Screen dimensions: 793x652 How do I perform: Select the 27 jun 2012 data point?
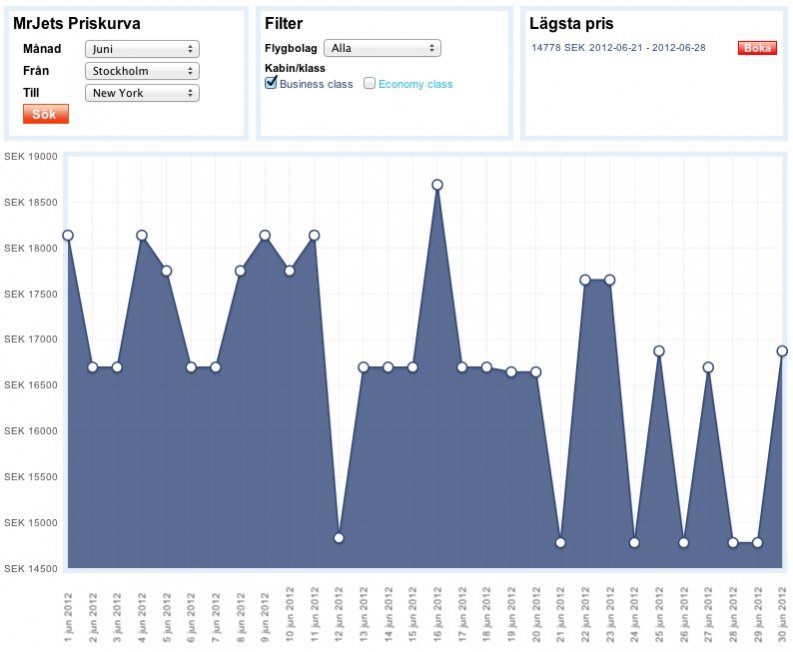coord(708,367)
